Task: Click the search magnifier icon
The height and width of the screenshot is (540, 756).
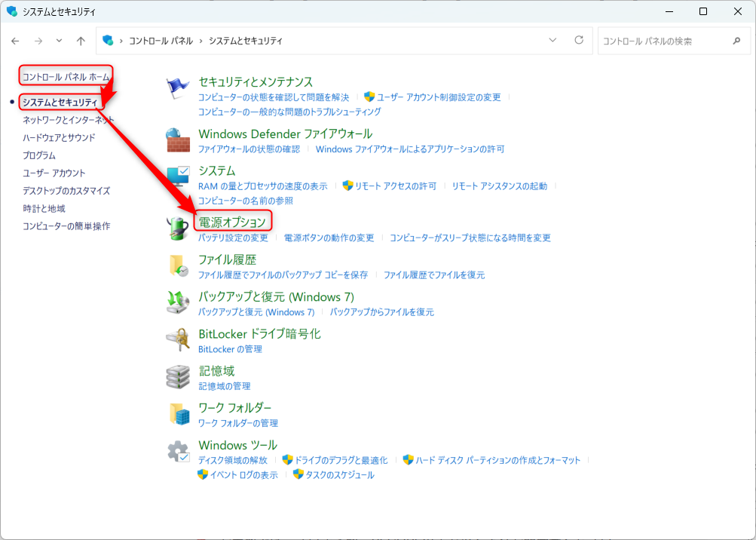Action: click(736, 41)
